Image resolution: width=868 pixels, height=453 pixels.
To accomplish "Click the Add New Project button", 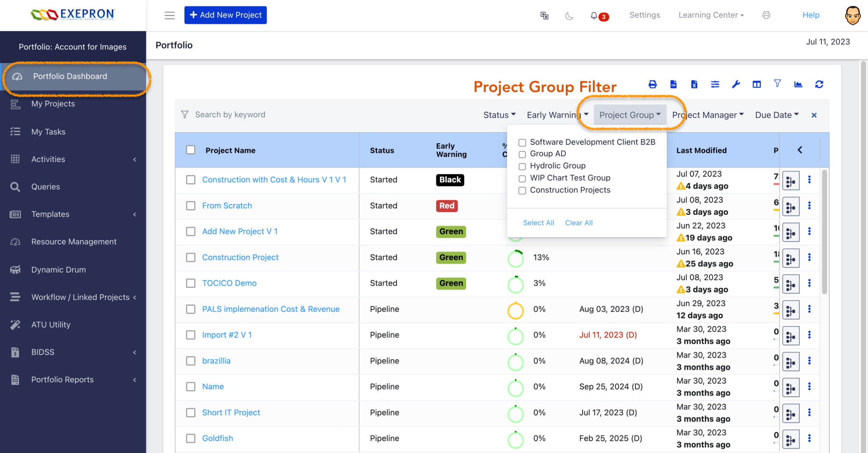I will pyautogui.click(x=225, y=15).
